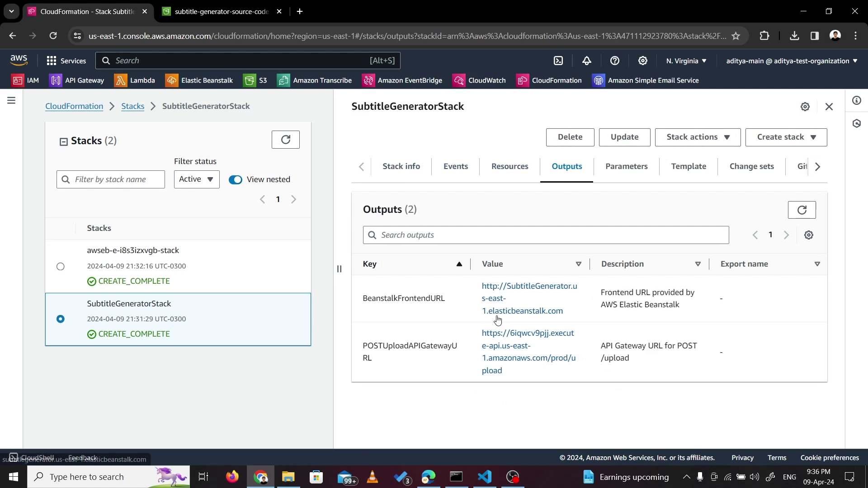
Task: Click the Delete stack button
Action: (x=570, y=137)
